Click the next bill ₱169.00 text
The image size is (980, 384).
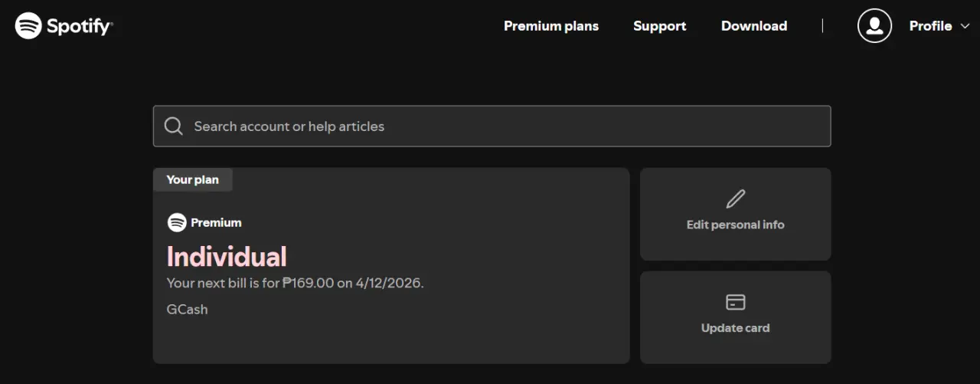click(x=295, y=283)
